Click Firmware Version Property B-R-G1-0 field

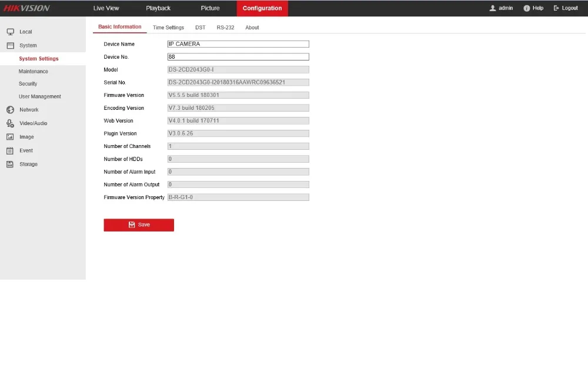(238, 197)
